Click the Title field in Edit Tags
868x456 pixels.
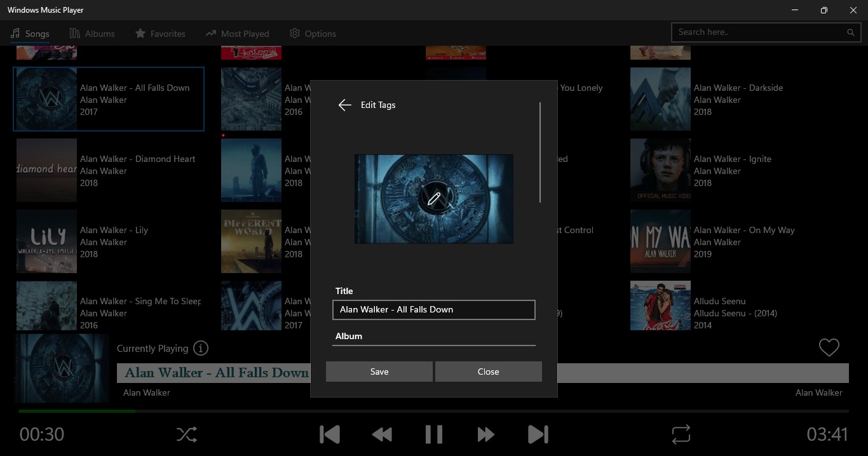434,309
